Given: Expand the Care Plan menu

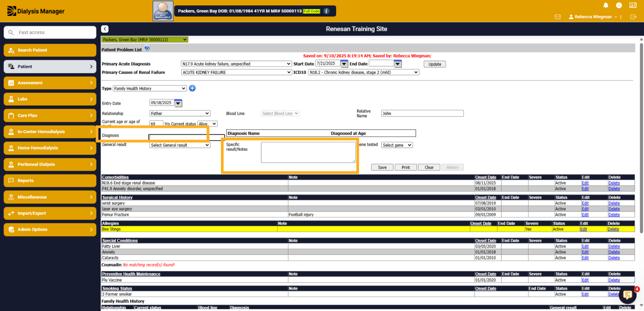Looking at the screenshot, I should click(50, 115).
